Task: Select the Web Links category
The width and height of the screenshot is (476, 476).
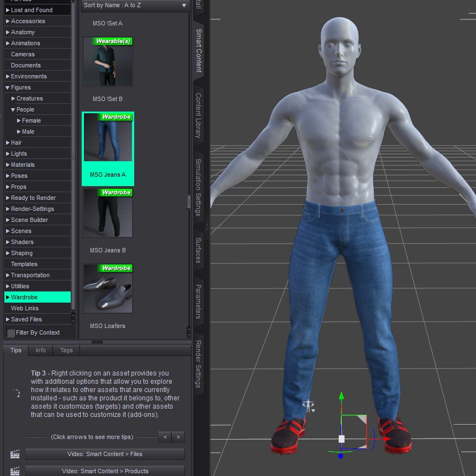Action: [25, 308]
